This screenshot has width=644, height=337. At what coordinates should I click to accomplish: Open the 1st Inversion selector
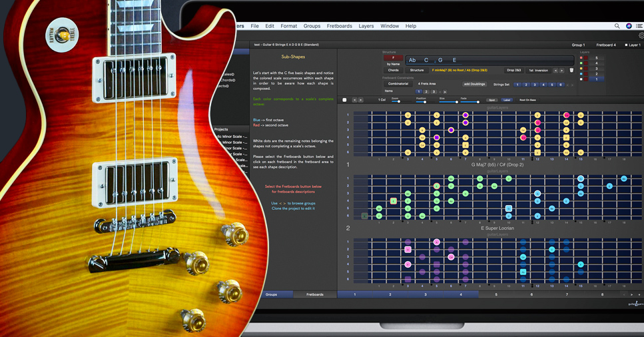coord(538,70)
